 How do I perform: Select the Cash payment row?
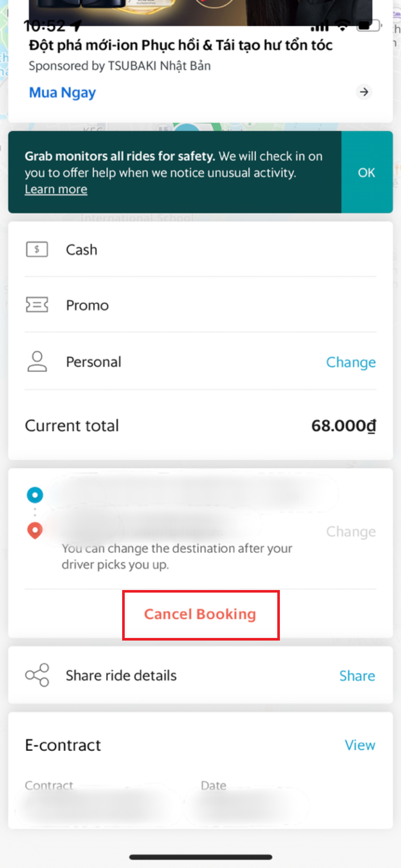click(x=200, y=250)
